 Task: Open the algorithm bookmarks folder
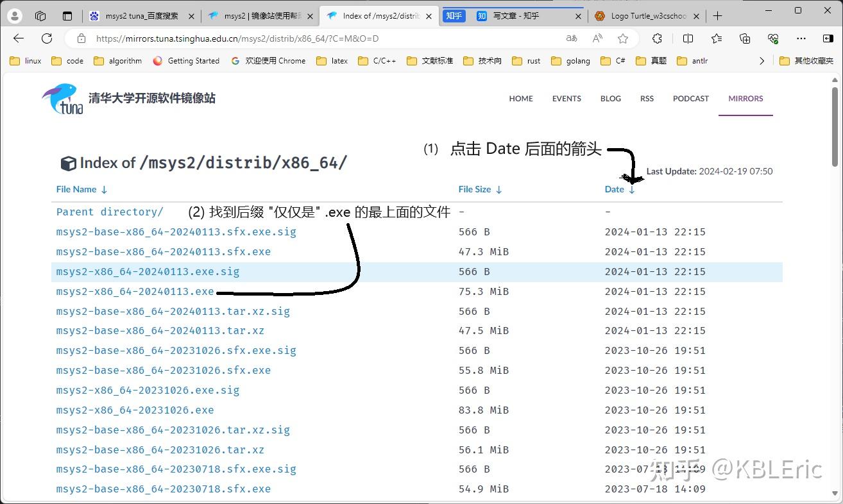[x=117, y=60]
